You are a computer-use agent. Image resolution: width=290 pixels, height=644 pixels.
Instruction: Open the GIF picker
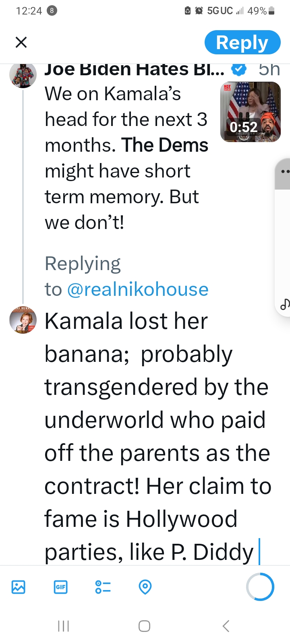coord(60,587)
